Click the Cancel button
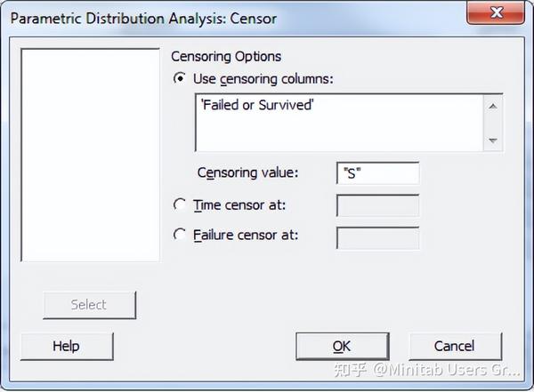The height and width of the screenshot is (392, 534). click(455, 346)
